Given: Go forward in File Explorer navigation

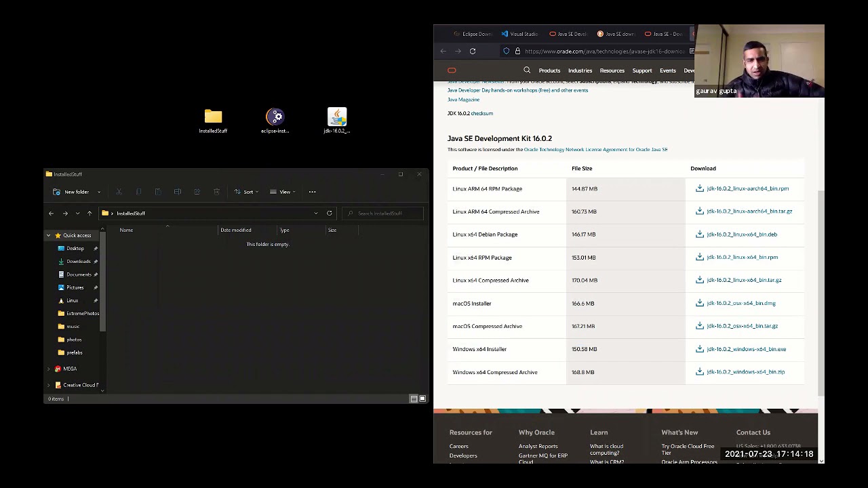Looking at the screenshot, I should [65, 213].
